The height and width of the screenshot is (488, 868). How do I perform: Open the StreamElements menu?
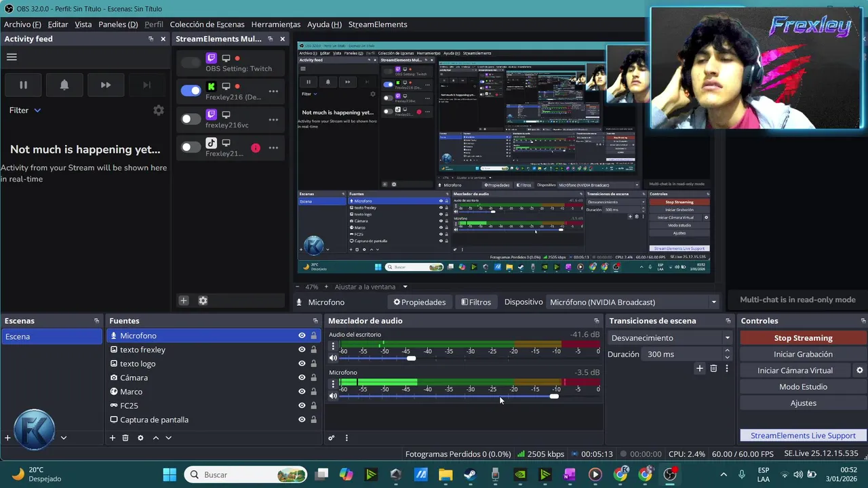click(378, 24)
